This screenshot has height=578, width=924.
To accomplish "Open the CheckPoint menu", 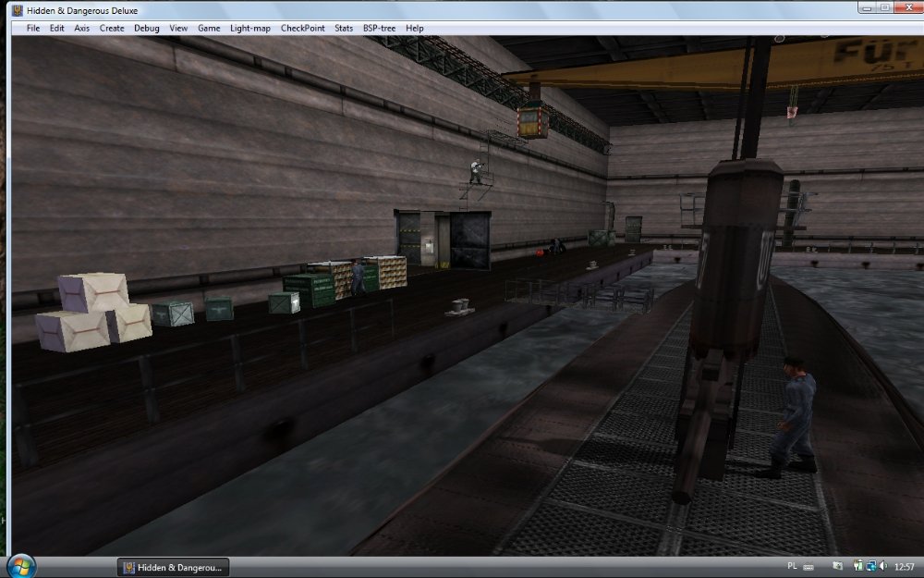I will coord(303,28).
